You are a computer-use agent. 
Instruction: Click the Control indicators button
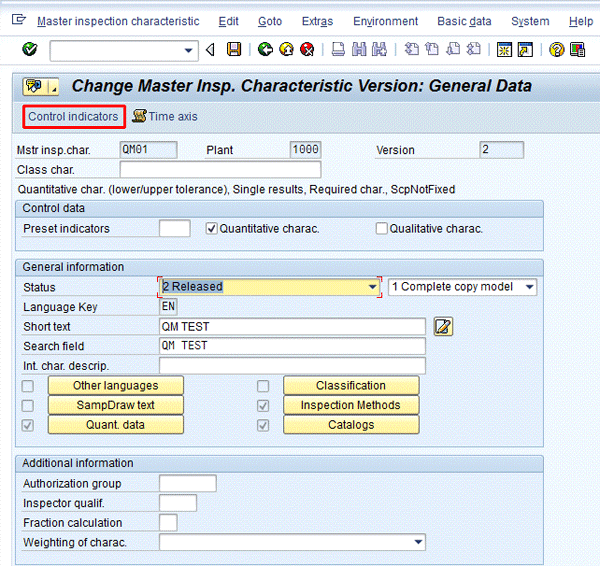[73, 116]
